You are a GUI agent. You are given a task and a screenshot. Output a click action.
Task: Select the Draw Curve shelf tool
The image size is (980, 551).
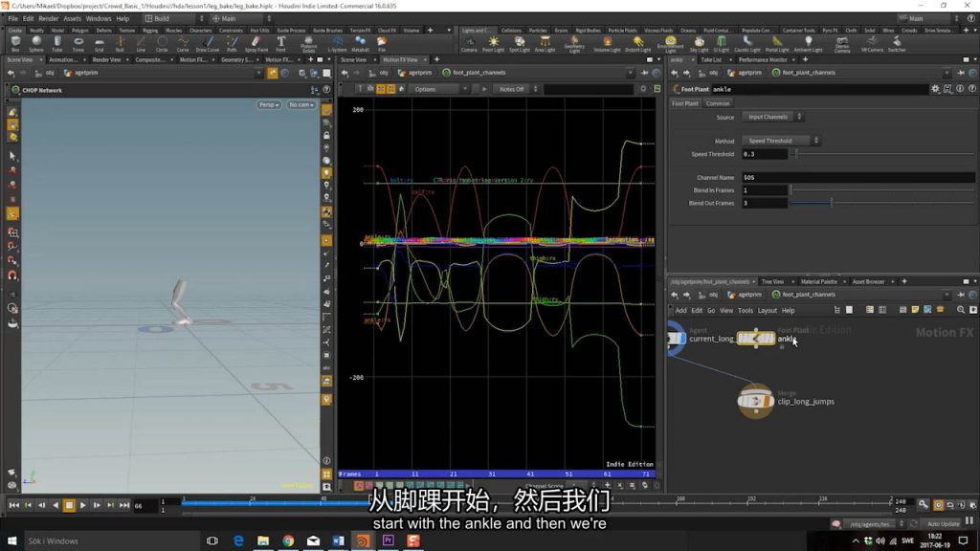pos(208,44)
